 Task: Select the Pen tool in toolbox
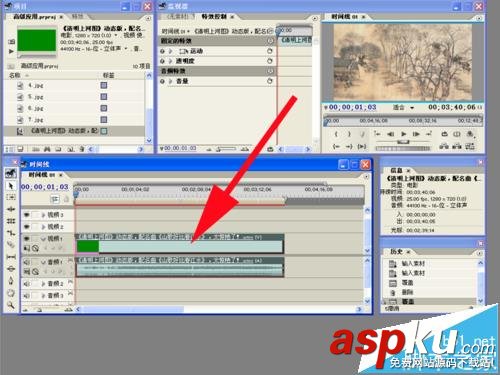point(11,281)
